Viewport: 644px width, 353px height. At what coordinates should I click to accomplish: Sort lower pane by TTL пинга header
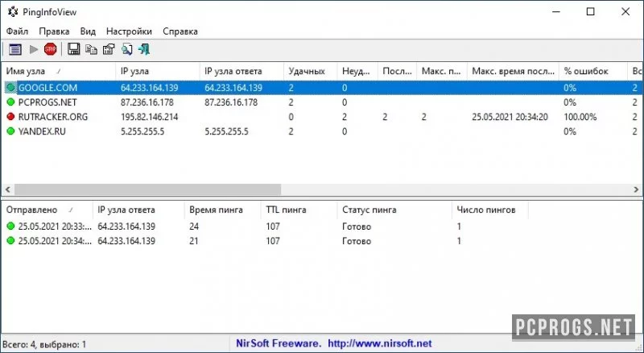pyautogui.click(x=299, y=210)
